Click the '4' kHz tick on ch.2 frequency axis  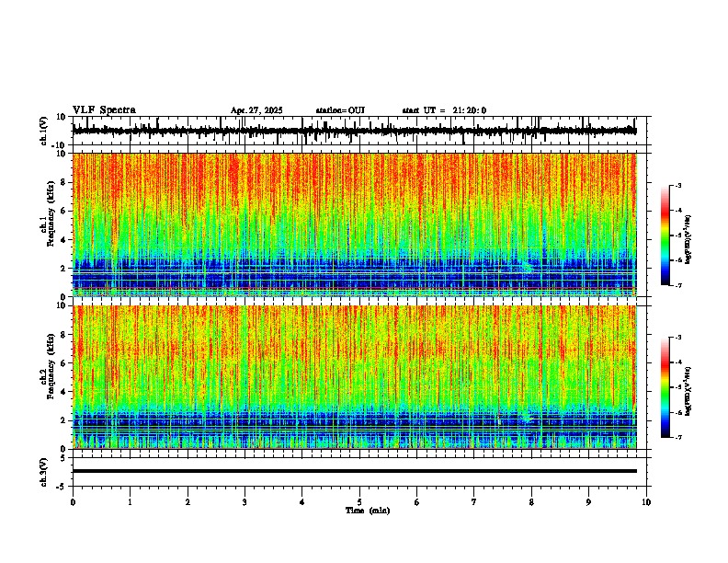pyautogui.click(x=63, y=392)
